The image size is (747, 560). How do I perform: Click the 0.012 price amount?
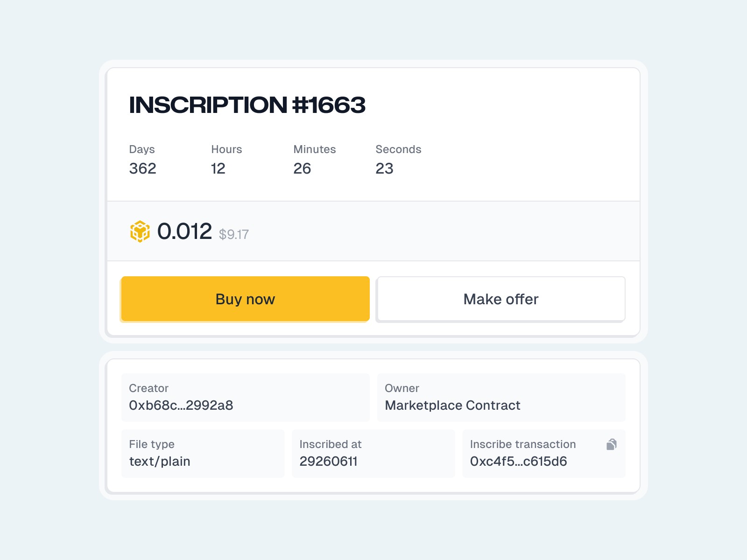tap(184, 231)
